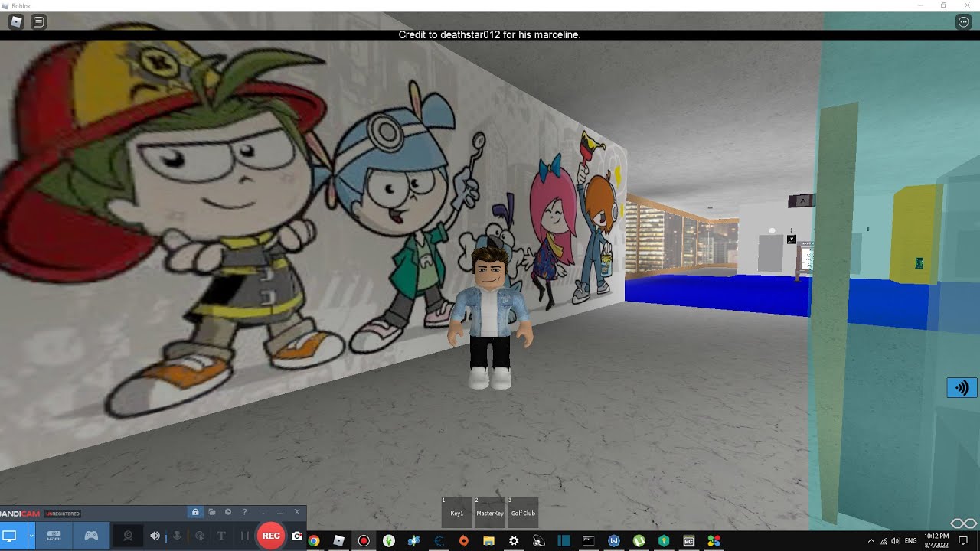The image size is (980, 551).
Task: Open the system volume tray icon
Action: coord(895,540)
